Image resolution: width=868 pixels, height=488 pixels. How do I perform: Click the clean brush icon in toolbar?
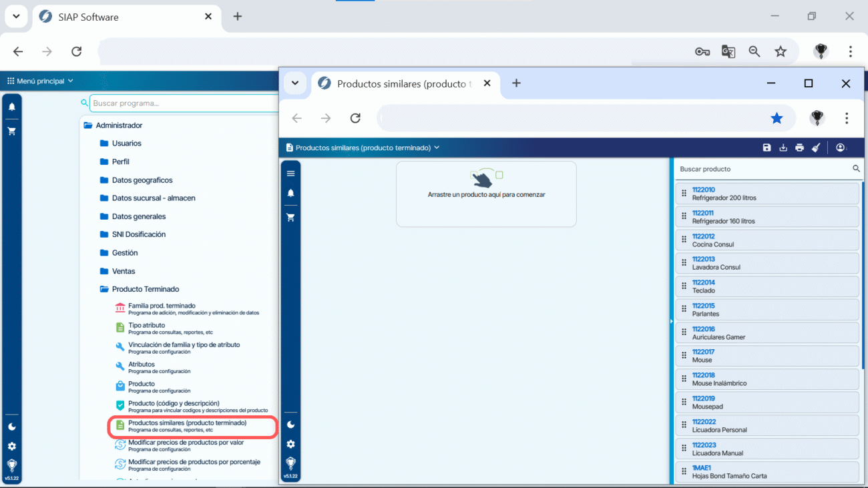pos(815,148)
